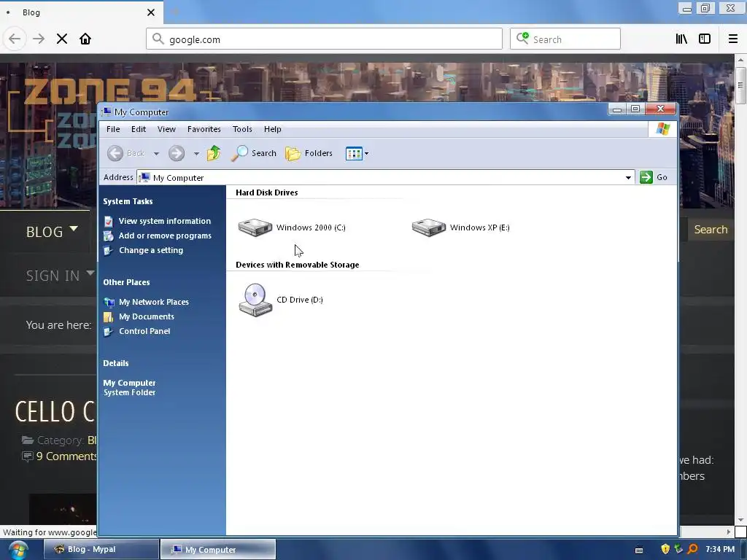The width and height of the screenshot is (747, 560).
Task: Open the File menu
Action: [113, 129]
